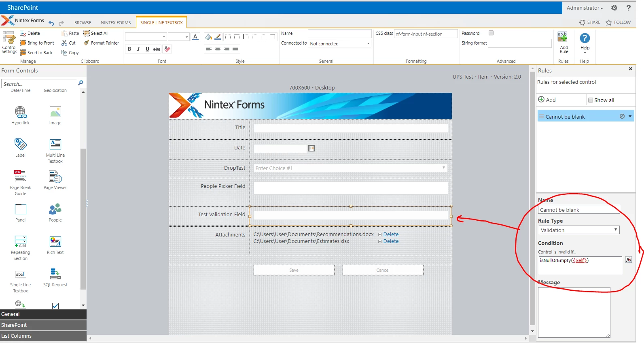Select the Label form control

(21, 148)
